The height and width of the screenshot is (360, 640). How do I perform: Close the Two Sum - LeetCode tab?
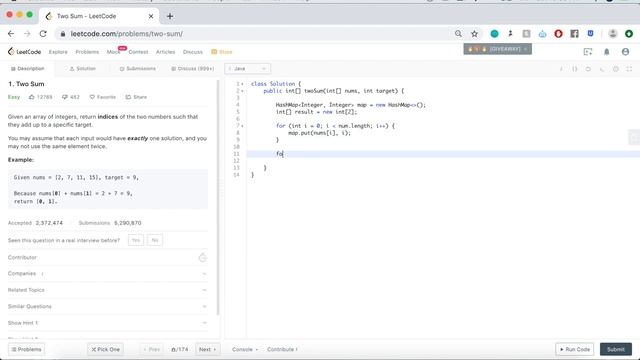[151, 16]
